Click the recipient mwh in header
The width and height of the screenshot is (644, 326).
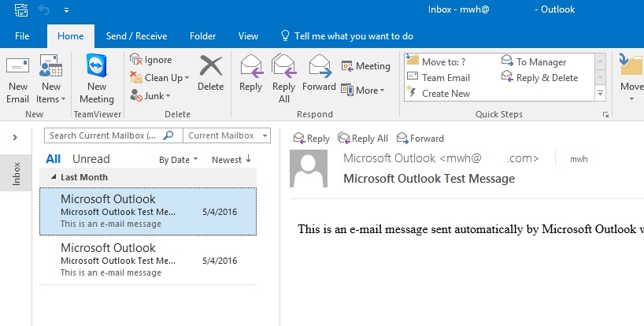tap(579, 159)
